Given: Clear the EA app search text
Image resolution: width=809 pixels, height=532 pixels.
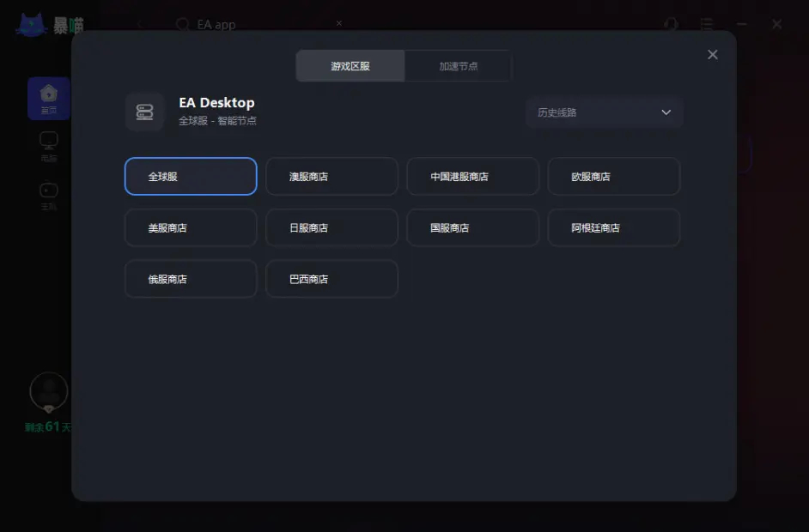Looking at the screenshot, I should pyautogui.click(x=338, y=24).
